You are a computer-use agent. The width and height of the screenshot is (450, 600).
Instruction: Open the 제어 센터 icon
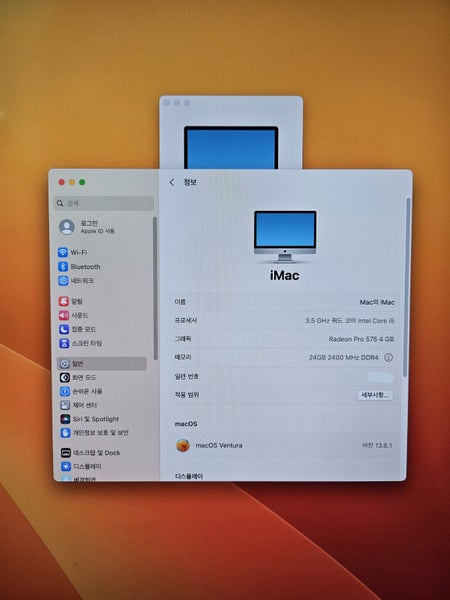tap(65, 405)
